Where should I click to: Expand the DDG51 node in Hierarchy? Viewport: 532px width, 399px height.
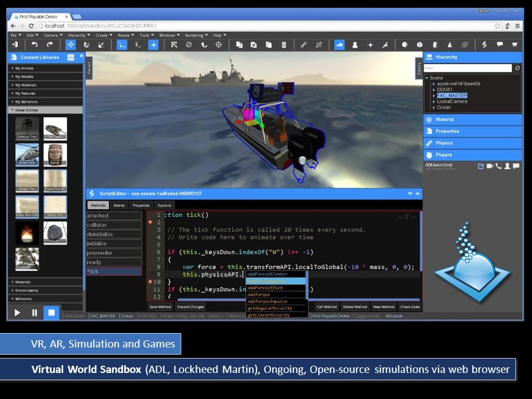[x=434, y=90]
